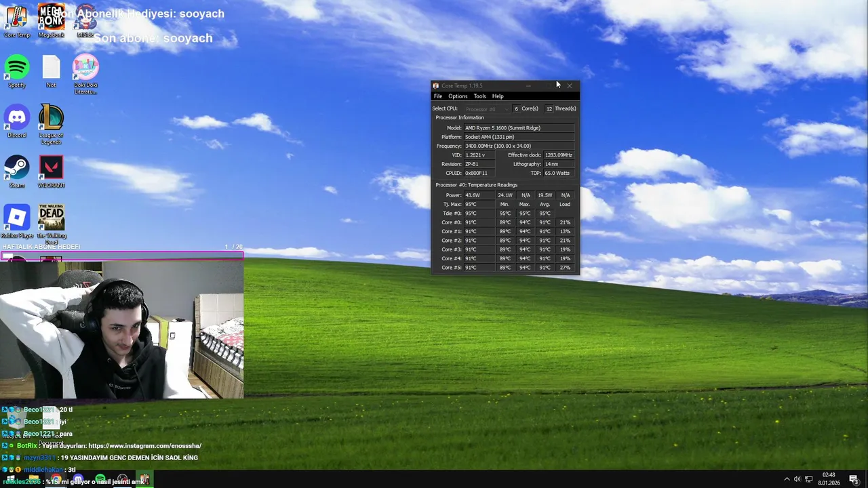868x488 pixels.
Task: Open the Core Temp desktop shortcut
Action: 17,22
